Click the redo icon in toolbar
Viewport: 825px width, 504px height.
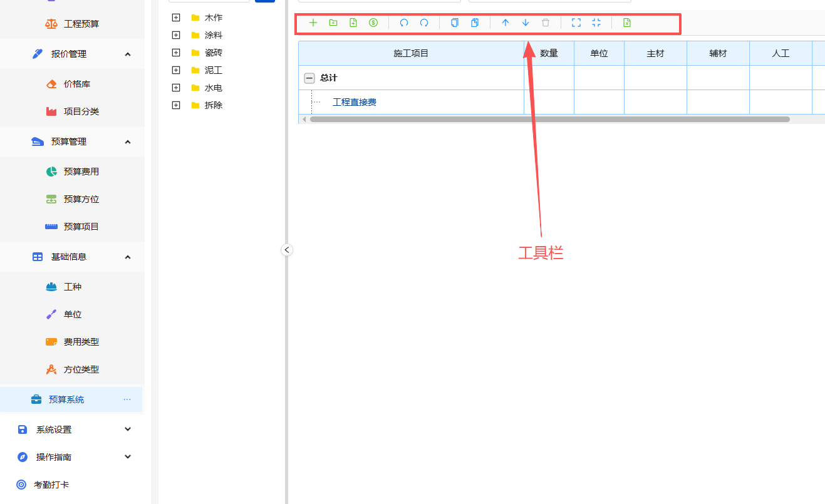[424, 23]
